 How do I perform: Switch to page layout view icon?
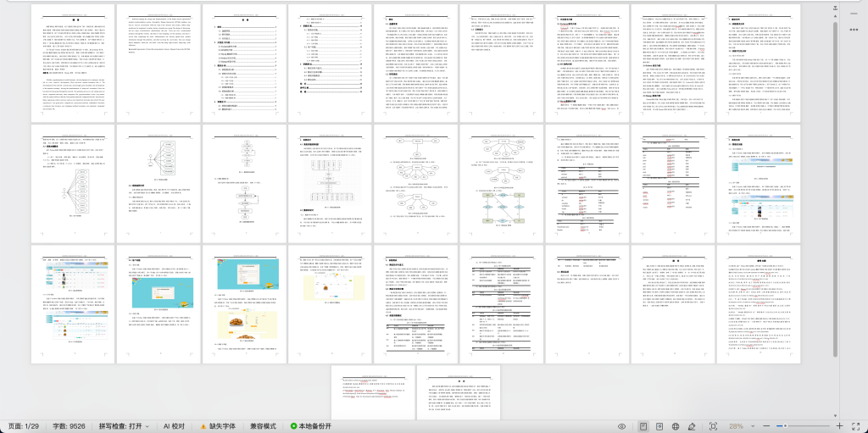coord(643,426)
